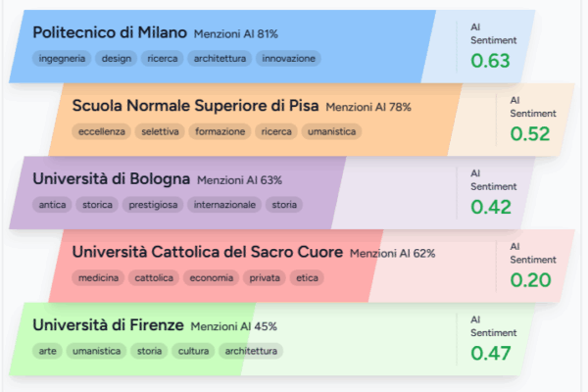The width and height of the screenshot is (588, 392).
Task: Open the Università di Bologna title
Action: tap(111, 179)
